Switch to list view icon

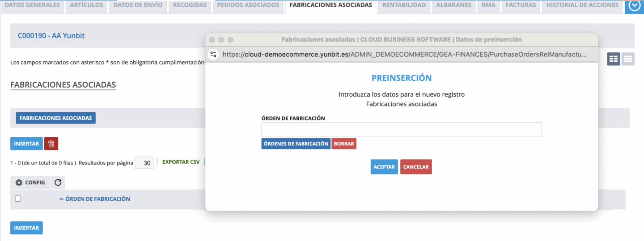(x=628, y=59)
